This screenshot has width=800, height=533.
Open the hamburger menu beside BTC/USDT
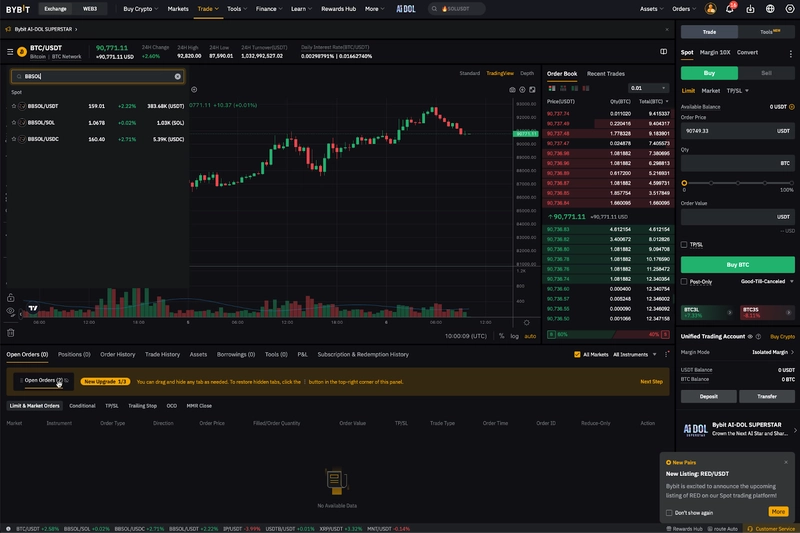click(10, 51)
